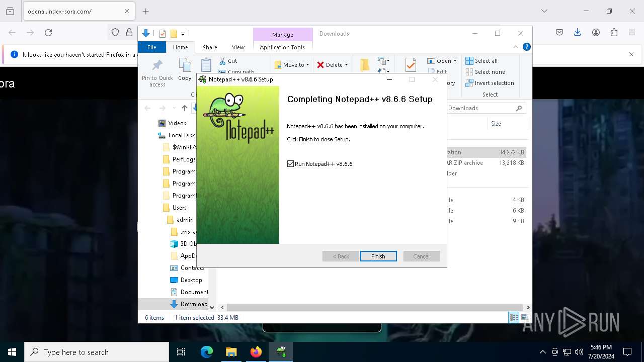Select Videos in the navigation tree
This screenshot has width=644, height=362.
coord(172,123)
